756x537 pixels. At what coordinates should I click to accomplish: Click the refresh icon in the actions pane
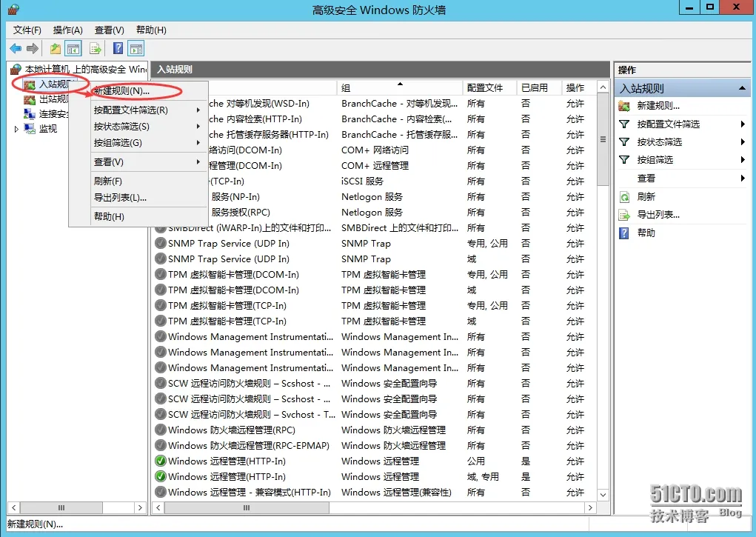624,197
